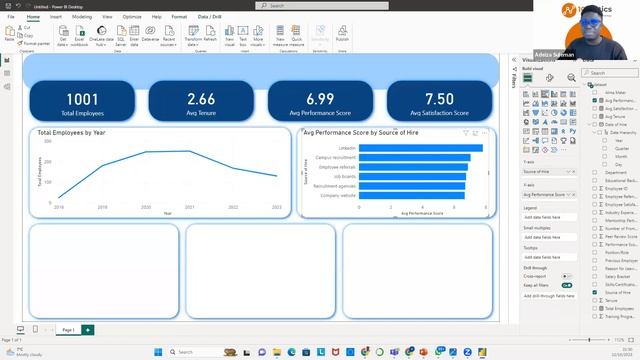This screenshot has width=640, height=360.
Task: Open More visuals
Action: pos(258,36)
